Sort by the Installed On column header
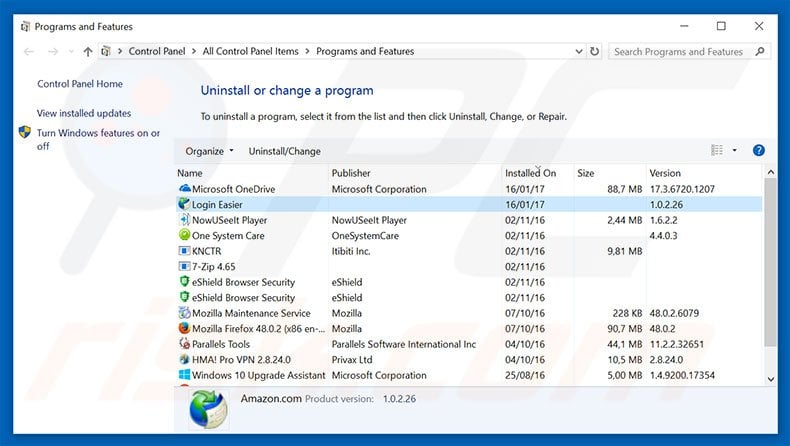The width and height of the screenshot is (790, 446). coord(531,172)
